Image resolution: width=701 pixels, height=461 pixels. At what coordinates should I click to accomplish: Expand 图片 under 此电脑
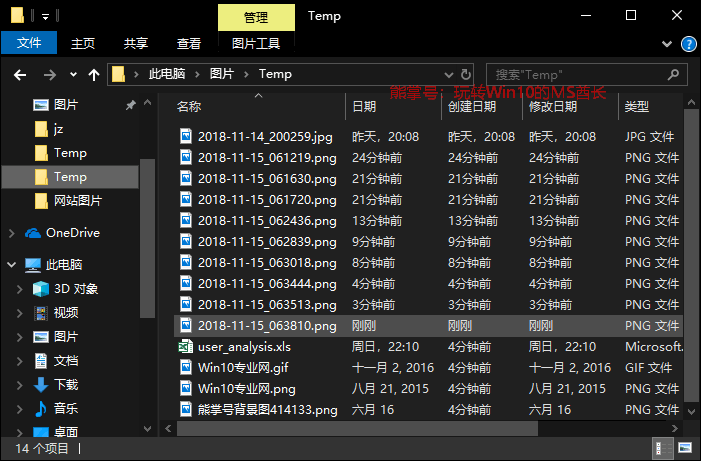20,337
